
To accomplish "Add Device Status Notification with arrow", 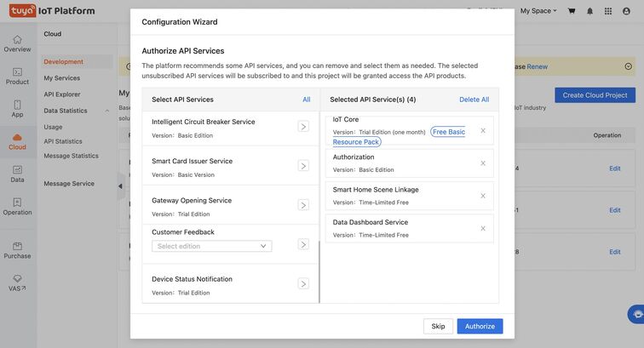I will pyautogui.click(x=303, y=284).
